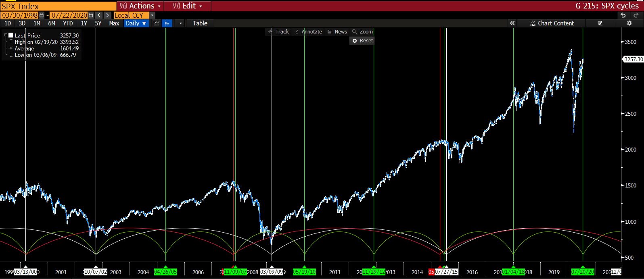Edit the start date 03/30/1998 field

20,15
